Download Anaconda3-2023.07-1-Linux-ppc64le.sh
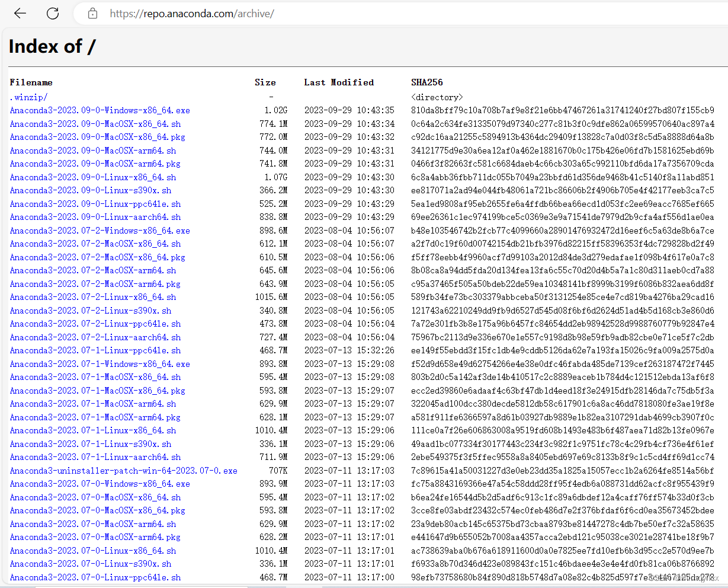Image resolution: width=728 pixels, height=588 pixels. [x=95, y=350]
